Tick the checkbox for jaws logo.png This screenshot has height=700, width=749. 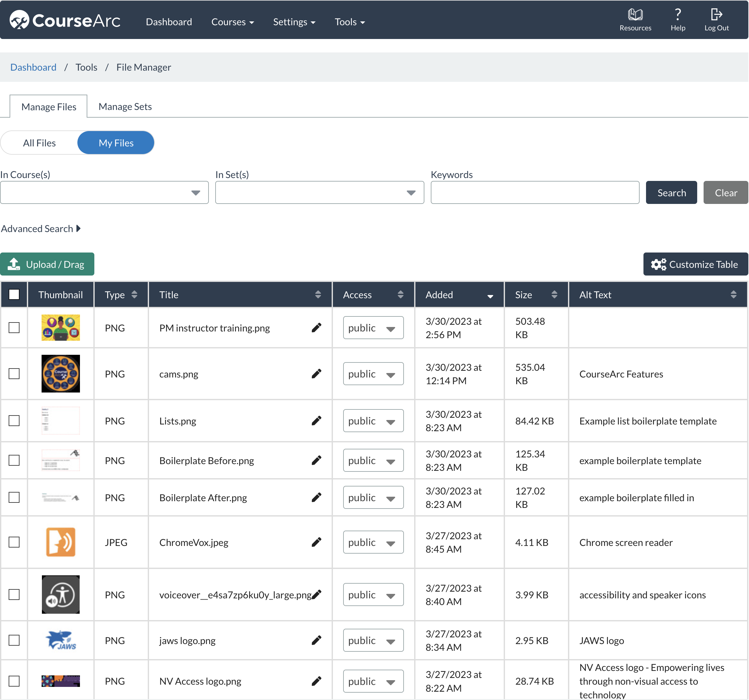(14, 640)
